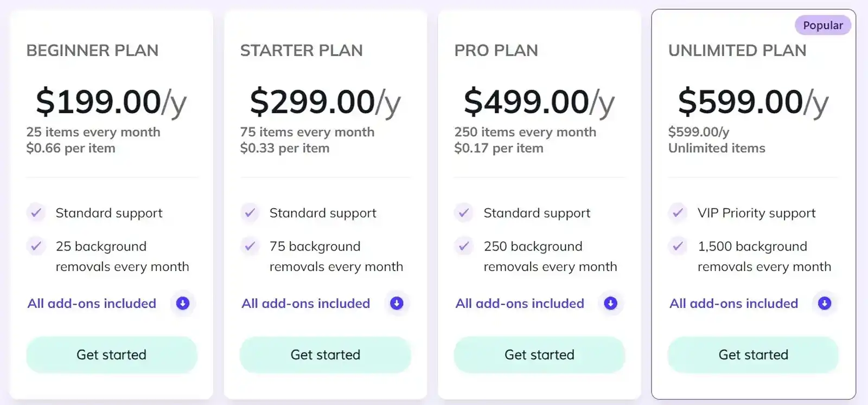The height and width of the screenshot is (405, 868).
Task: Click the VIP Priority support checkmark icon
Action: (678, 213)
